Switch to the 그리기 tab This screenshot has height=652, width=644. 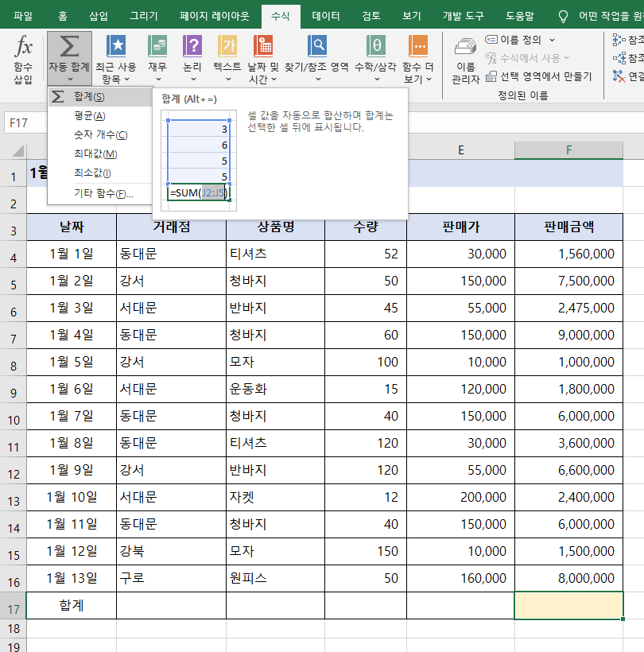pos(144,16)
